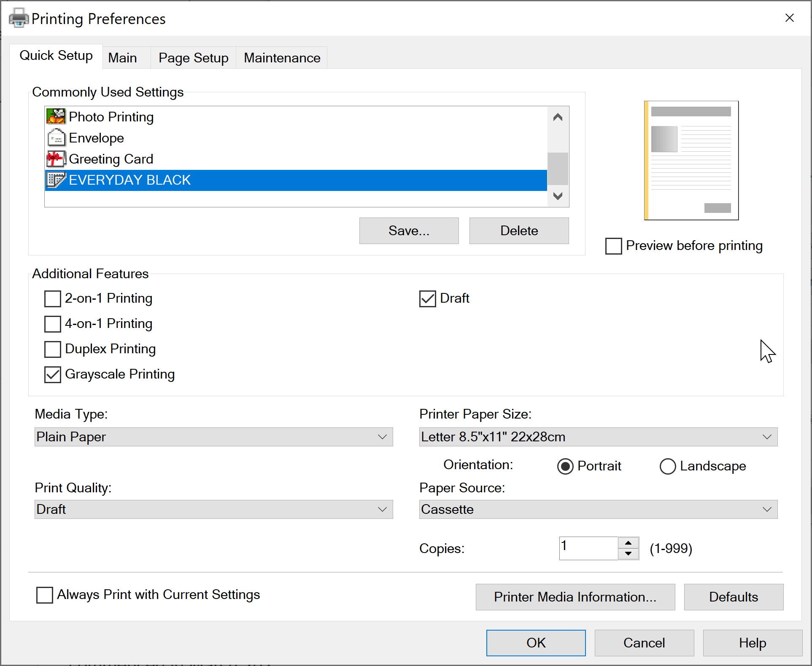Click the printer icon in the title bar

click(19, 18)
